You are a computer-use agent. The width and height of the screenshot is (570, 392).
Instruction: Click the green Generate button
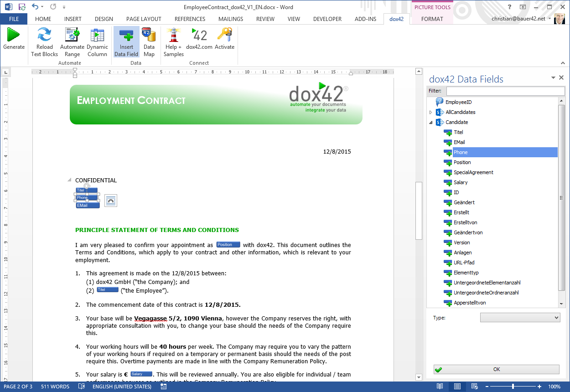click(x=14, y=39)
